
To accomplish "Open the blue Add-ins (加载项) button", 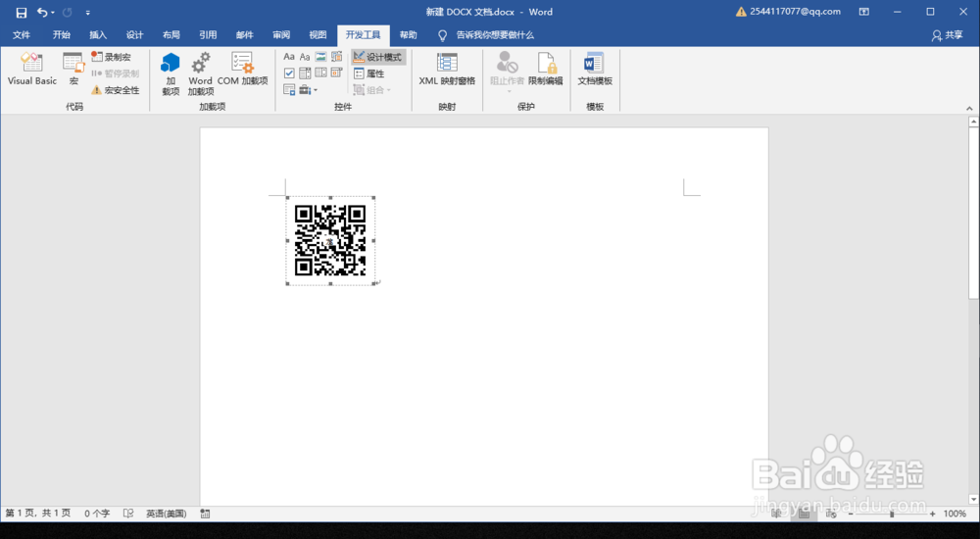I will [171, 73].
